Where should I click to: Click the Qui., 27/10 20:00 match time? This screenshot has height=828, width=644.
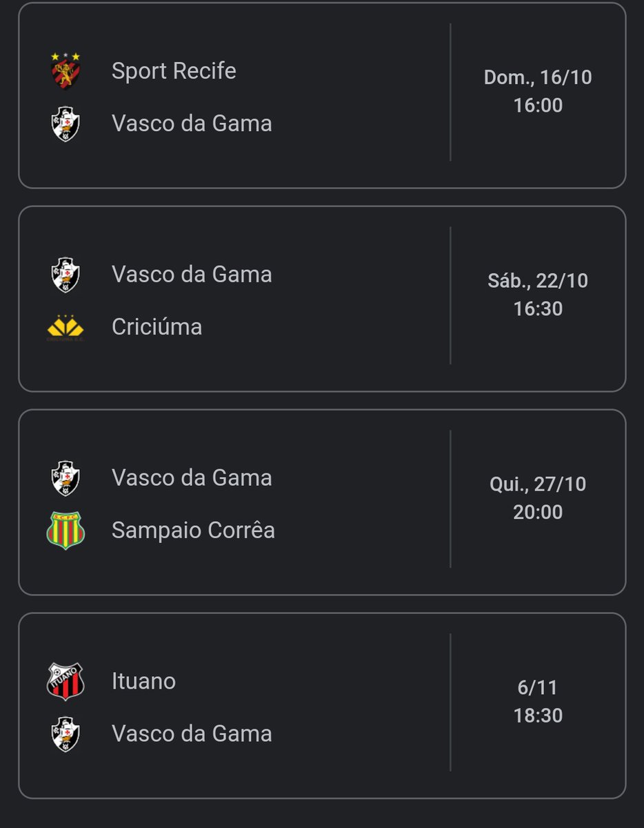tap(538, 498)
